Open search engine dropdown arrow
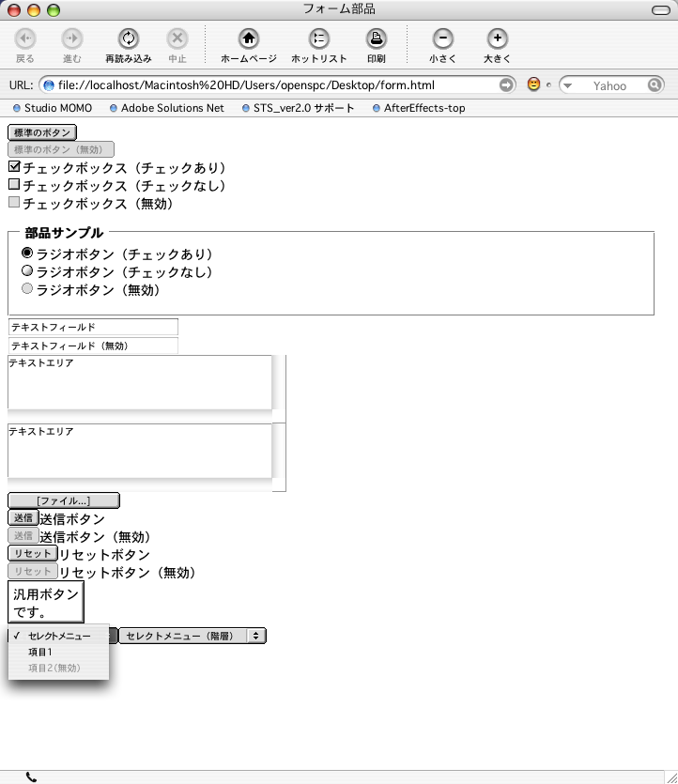Viewport: 678px width, 784px height. click(567, 85)
